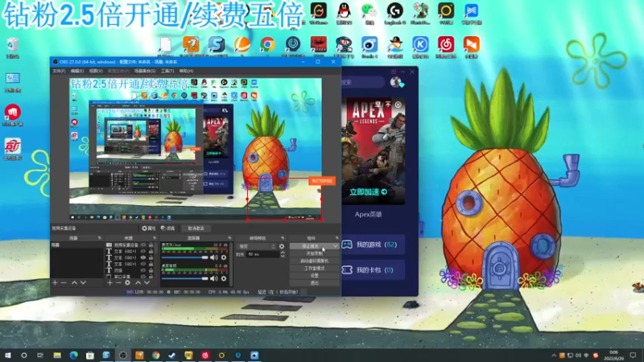The image size is (644, 362).
Task: Move scene down in OBS scenes panel
Action: 83,283
